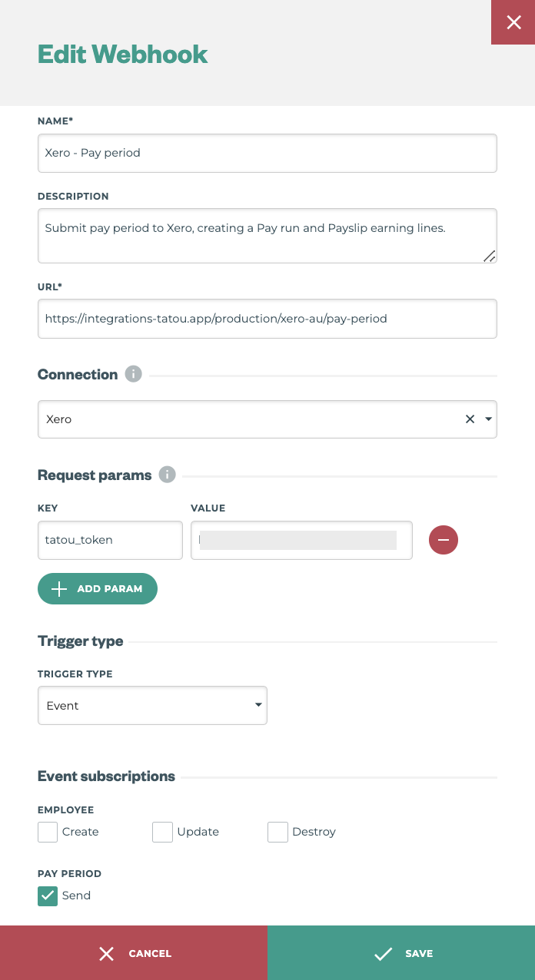Viewport: 535px width, 980px height.
Task: Click the Request params info icon
Action: point(166,475)
